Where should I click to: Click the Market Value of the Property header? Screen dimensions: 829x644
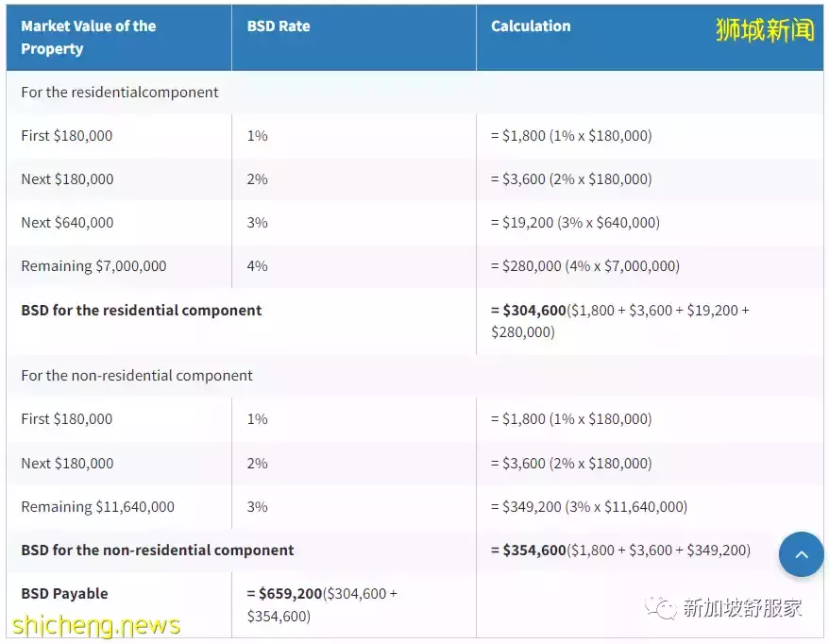[88, 38]
